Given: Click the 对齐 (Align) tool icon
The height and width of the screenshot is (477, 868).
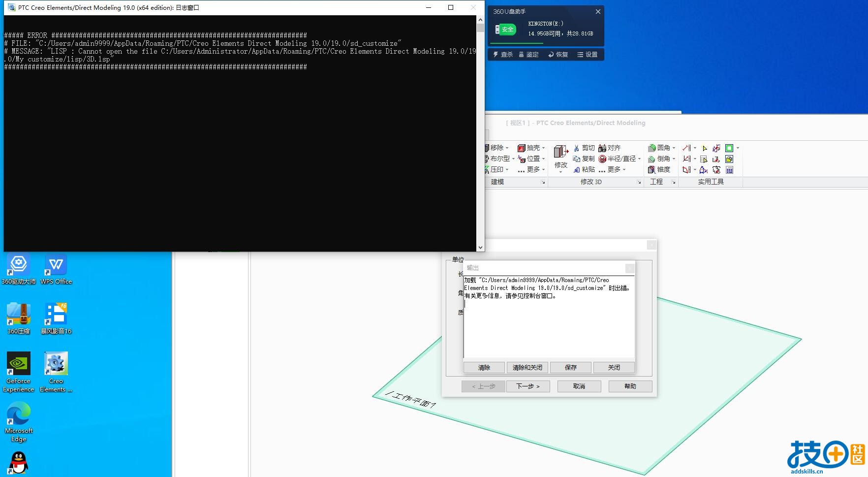Looking at the screenshot, I should click(x=602, y=148).
